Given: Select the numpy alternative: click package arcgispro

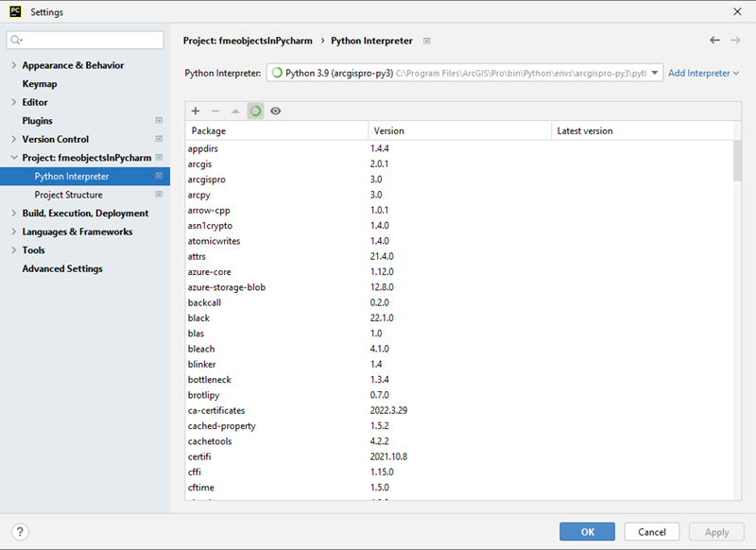Looking at the screenshot, I should pyautogui.click(x=207, y=179).
